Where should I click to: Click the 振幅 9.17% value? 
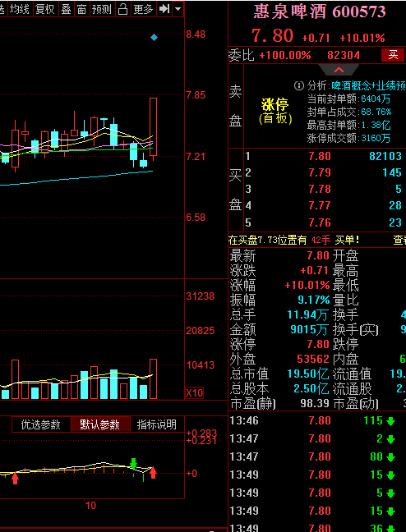click(x=314, y=300)
